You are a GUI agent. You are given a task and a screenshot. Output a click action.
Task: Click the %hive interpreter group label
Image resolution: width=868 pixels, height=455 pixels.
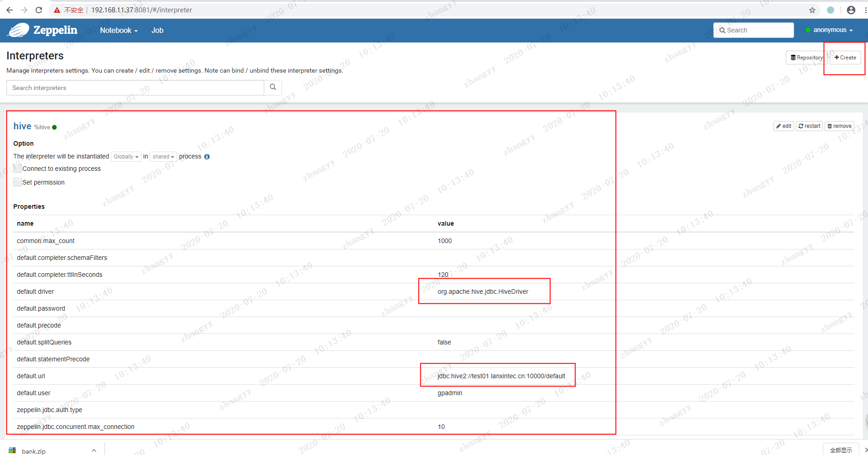point(42,127)
